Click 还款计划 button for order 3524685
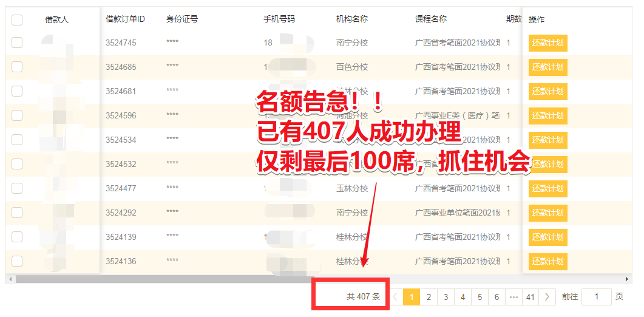 tap(547, 67)
